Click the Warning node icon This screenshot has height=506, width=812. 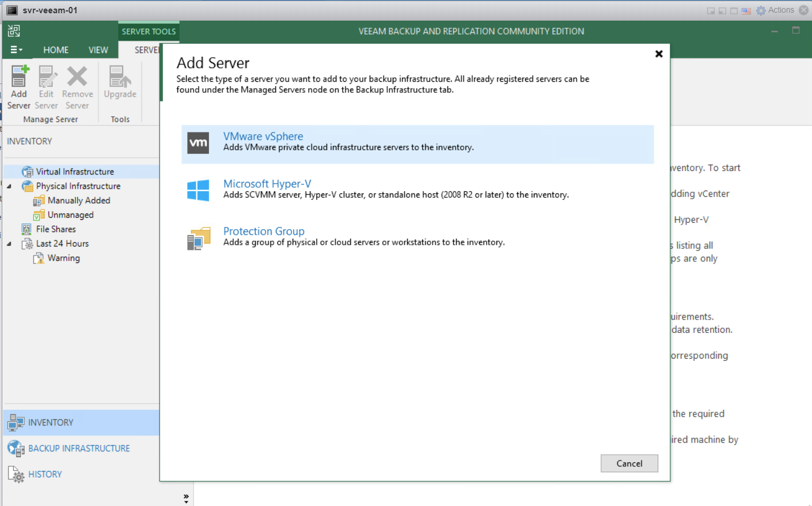[39, 258]
